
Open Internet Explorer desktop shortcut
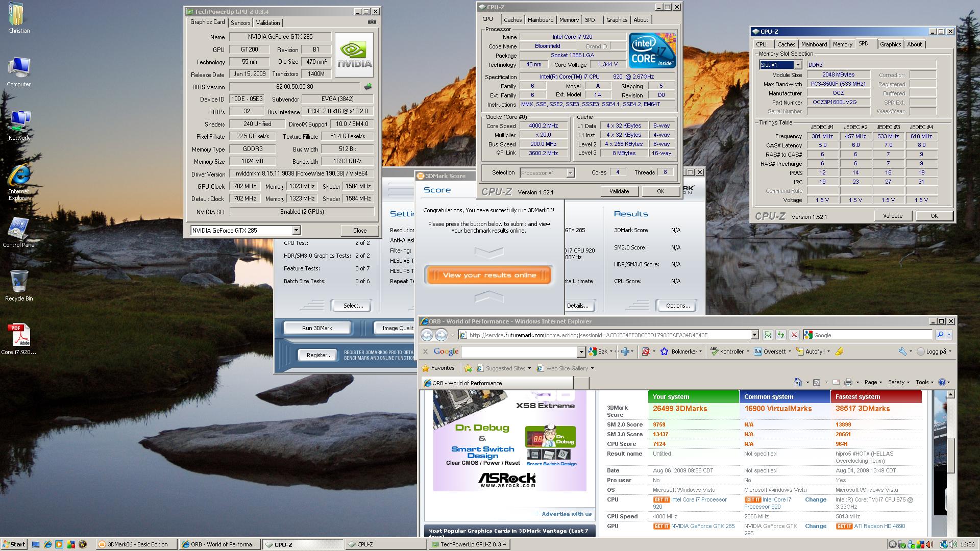(19, 183)
